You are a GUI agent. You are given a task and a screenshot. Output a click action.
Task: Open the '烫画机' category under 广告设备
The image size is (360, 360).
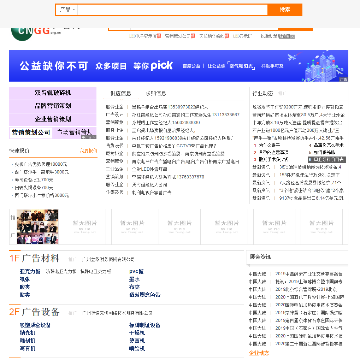pos(137,341)
